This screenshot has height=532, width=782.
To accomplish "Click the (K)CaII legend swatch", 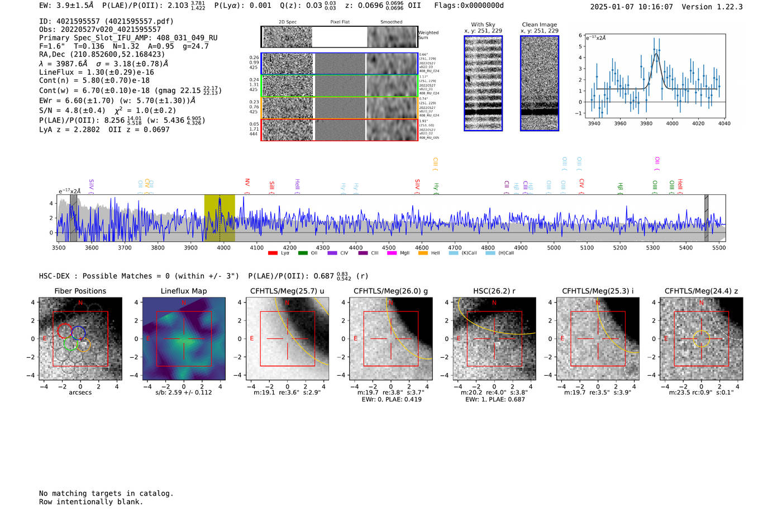I will point(454,253).
